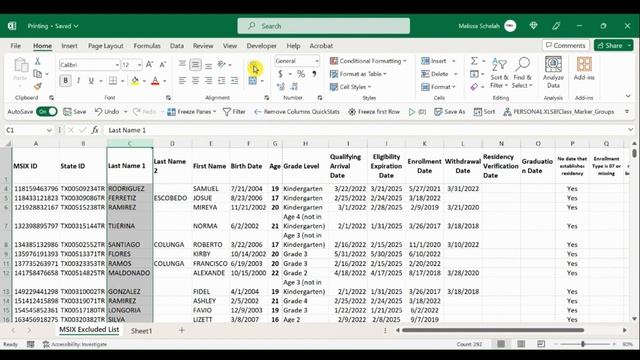The height and width of the screenshot is (360, 640).
Task: Click the Cut scissors icon
Action: pyautogui.click(x=38, y=61)
